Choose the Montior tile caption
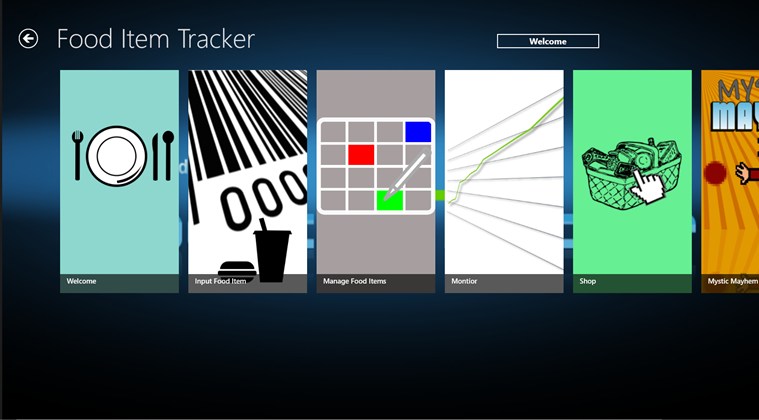Image resolution: width=759 pixels, height=420 pixels. coord(465,282)
